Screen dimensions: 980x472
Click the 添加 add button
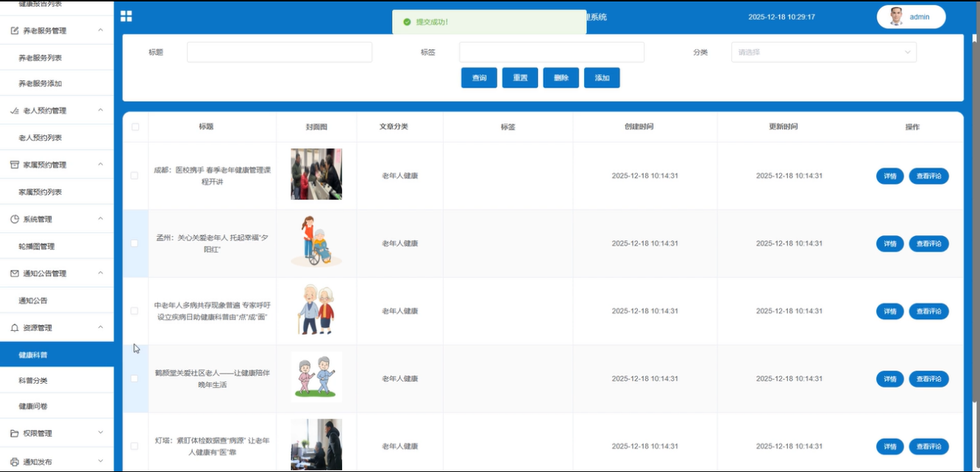[602, 78]
